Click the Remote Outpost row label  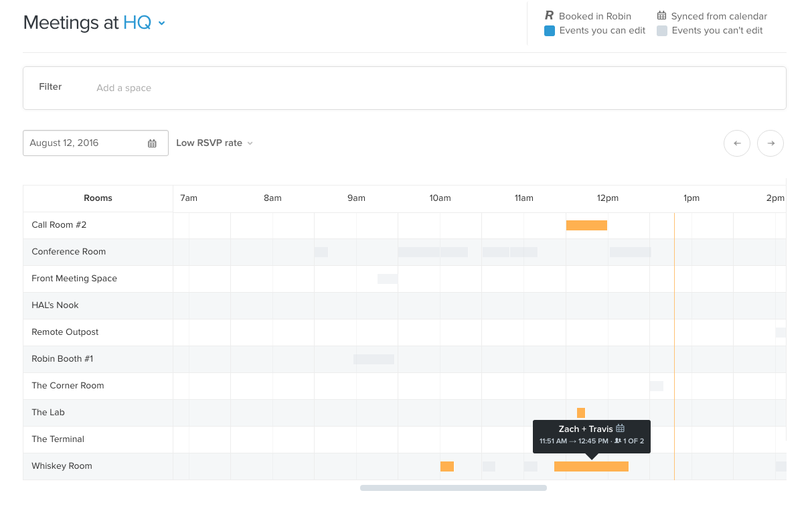click(x=65, y=332)
